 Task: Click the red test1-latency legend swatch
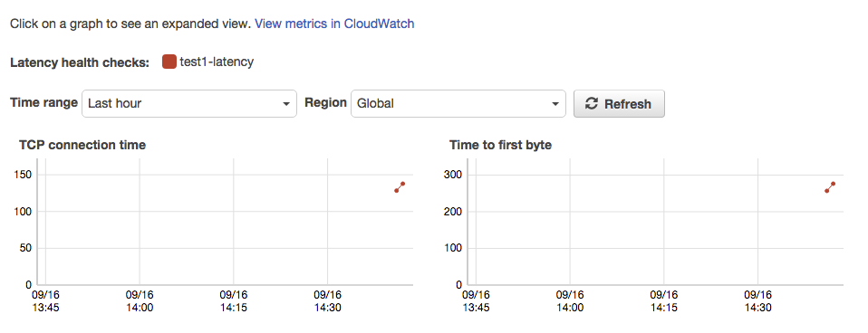(x=169, y=62)
